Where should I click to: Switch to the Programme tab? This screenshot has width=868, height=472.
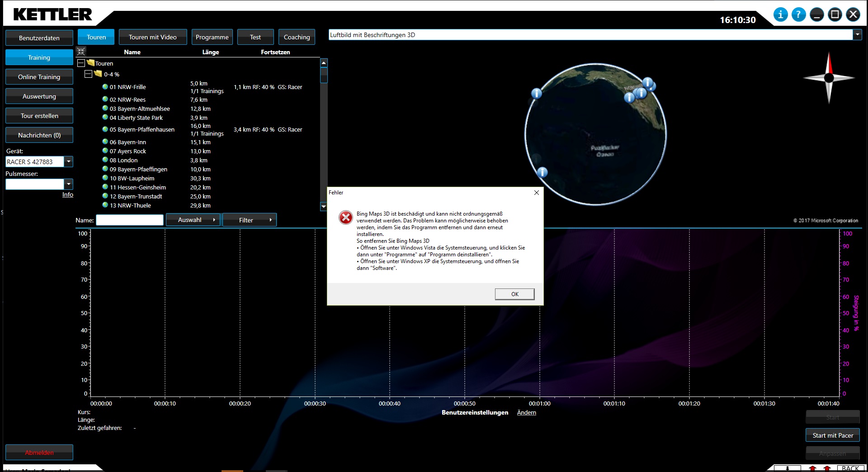click(212, 37)
